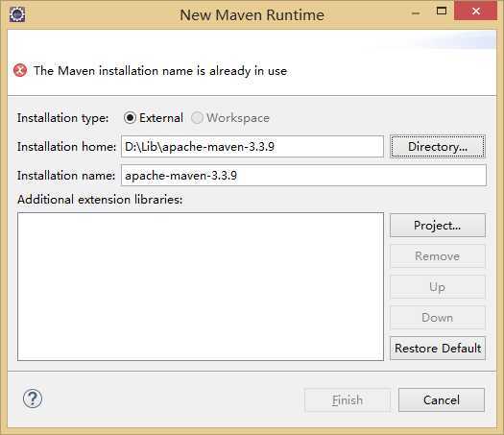Cancel the New Maven Runtime dialog
The width and height of the screenshot is (504, 435).
pyautogui.click(x=442, y=400)
